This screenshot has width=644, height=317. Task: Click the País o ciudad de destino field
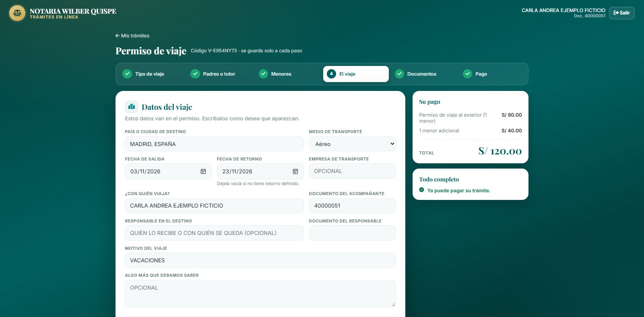(214, 144)
